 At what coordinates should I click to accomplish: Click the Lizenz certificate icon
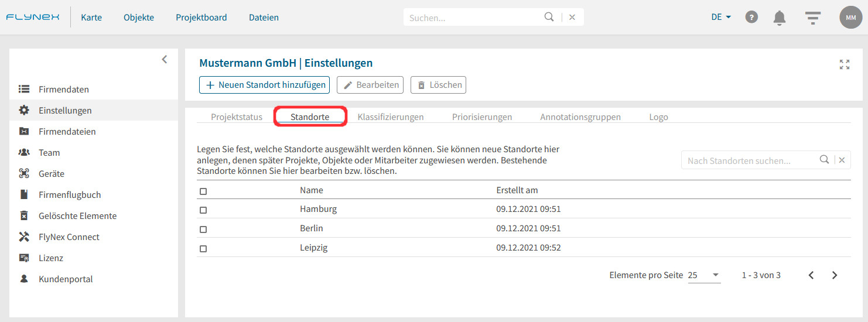pos(24,258)
